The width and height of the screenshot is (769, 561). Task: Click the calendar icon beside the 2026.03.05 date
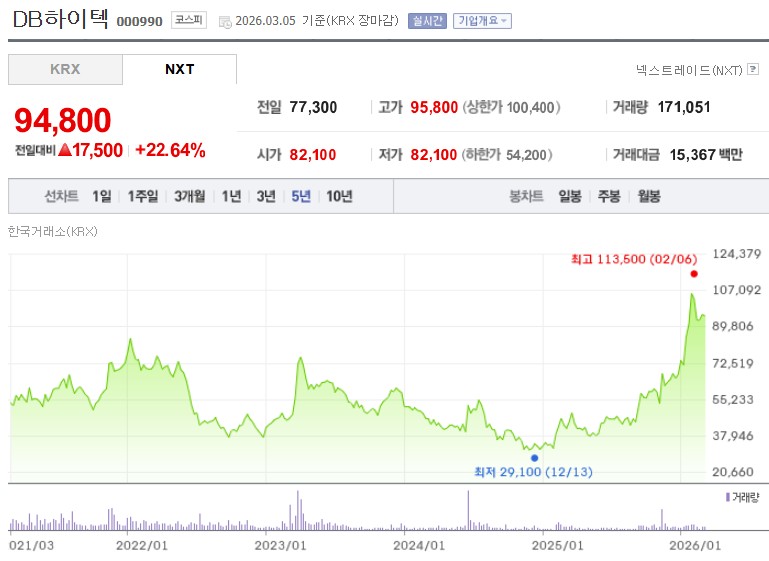(225, 22)
